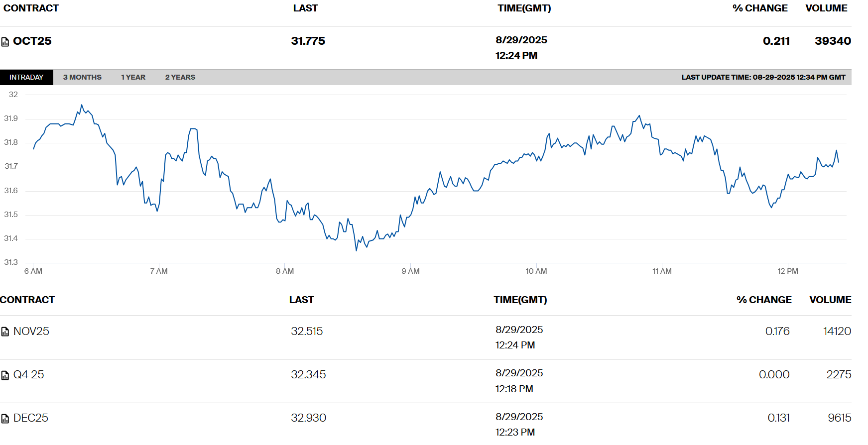Screen dimensions: 868x445
Task: Click the chart icon beside OCT25
Action: [5, 42]
